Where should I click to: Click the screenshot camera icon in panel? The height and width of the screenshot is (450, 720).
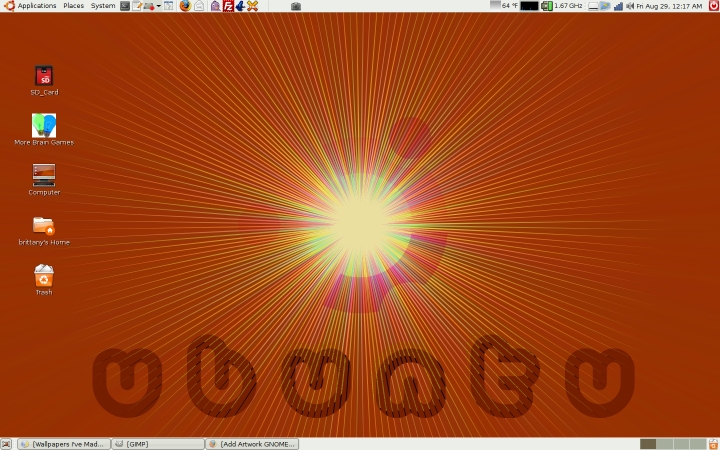pos(296,6)
